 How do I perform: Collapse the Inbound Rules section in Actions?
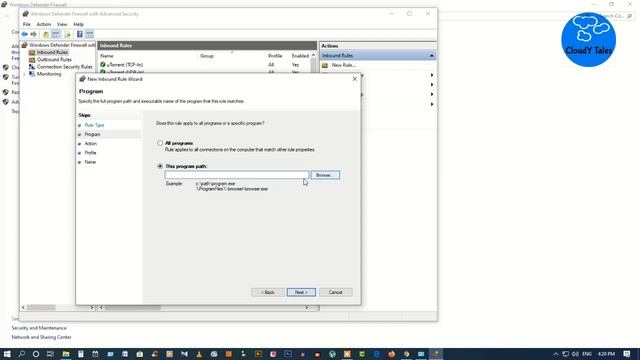[431, 56]
